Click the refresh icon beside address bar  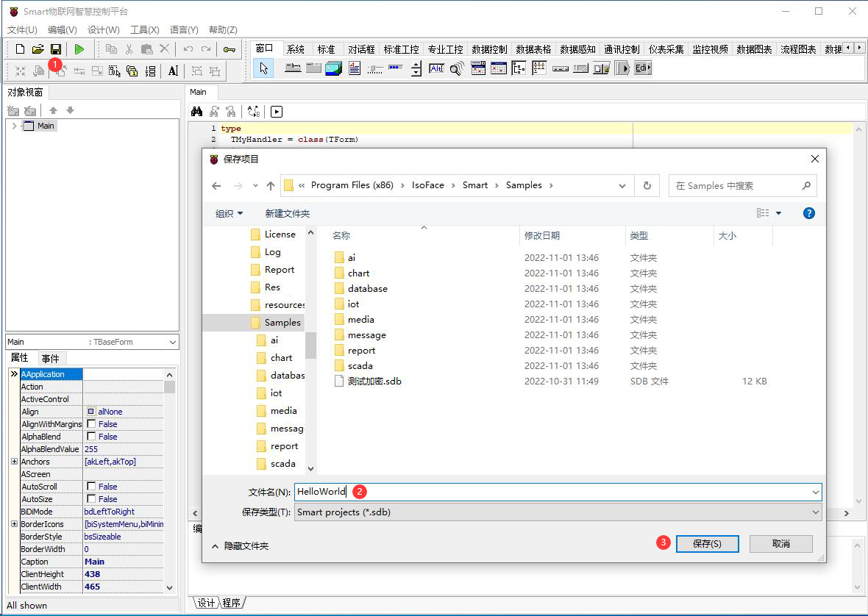647,186
